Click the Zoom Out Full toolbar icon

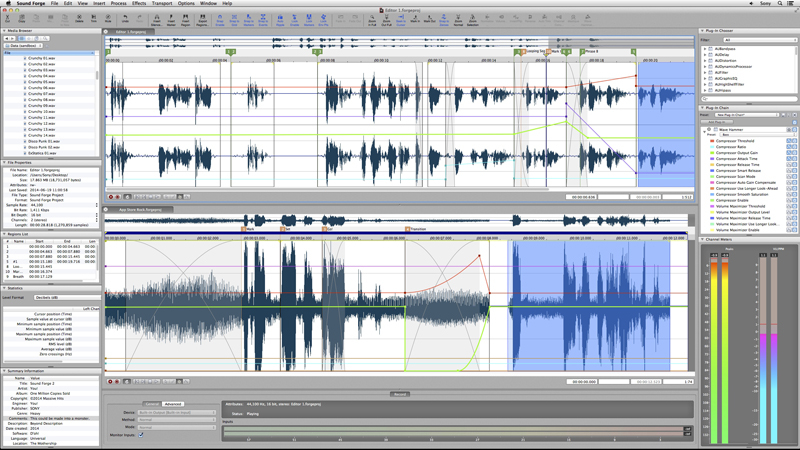point(386,20)
